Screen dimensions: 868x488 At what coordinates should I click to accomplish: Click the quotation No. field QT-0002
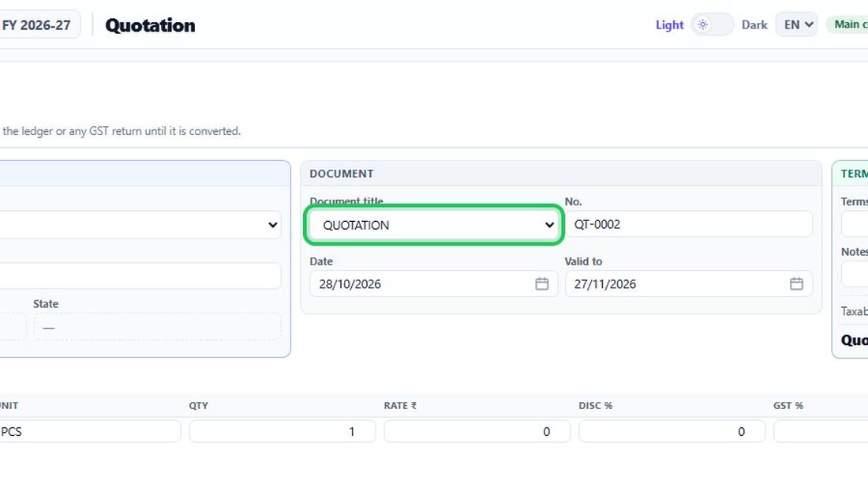[689, 224]
